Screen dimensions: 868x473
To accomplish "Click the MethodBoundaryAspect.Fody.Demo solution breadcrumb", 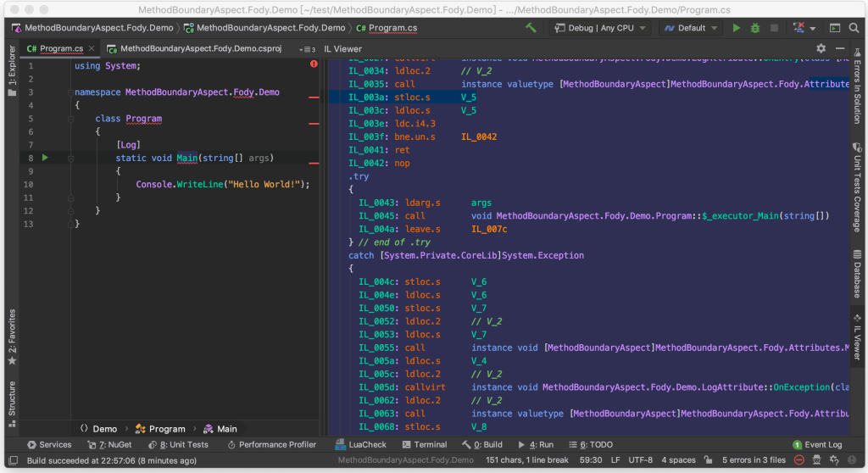I will (x=93, y=28).
